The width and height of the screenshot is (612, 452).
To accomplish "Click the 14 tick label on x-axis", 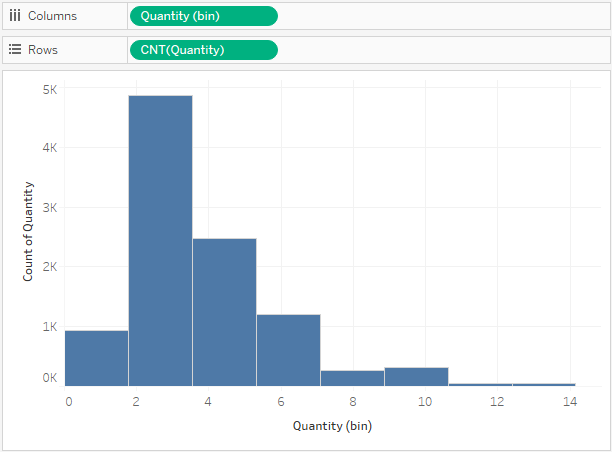I will [570, 401].
